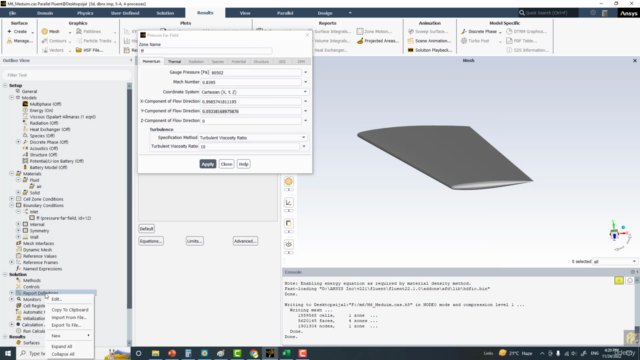The height and width of the screenshot is (360, 640).
Task: Open Discrete Phase model-specific tool
Action: coord(478,31)
